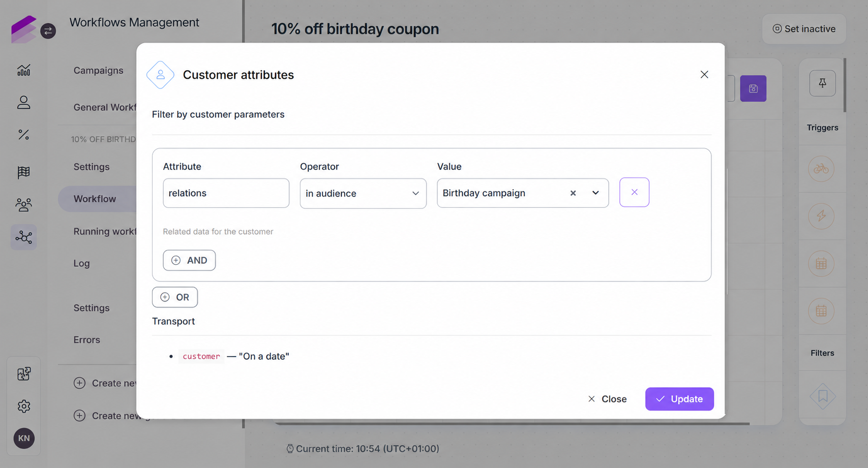Select the Campaigns menu item

(98, 70)
